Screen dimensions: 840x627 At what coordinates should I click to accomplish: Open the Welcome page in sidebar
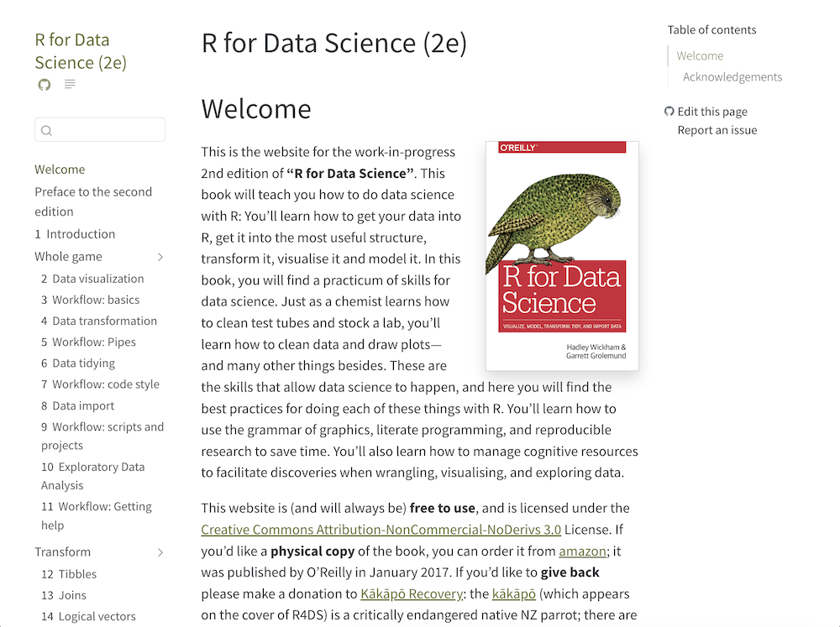tap(60, 170)
